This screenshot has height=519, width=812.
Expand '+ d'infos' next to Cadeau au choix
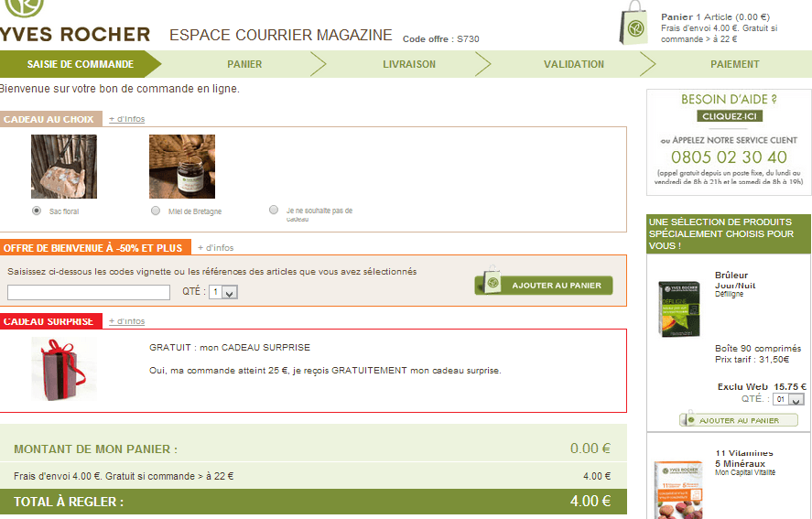pos(126,119)
